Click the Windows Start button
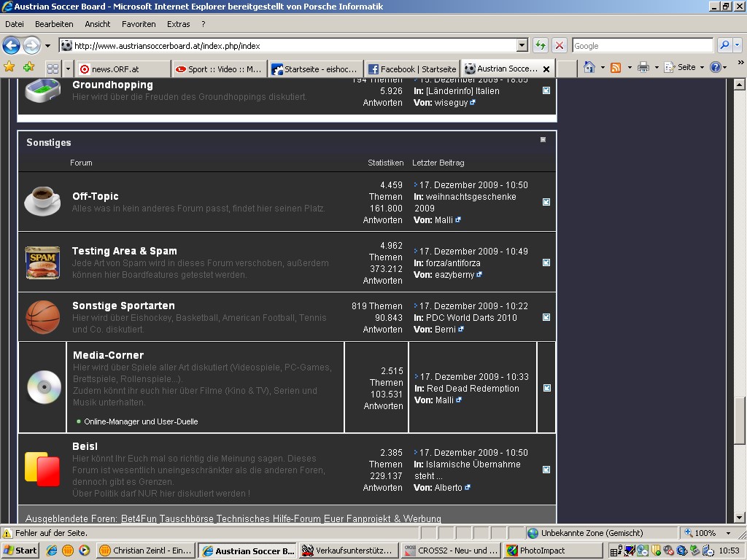The height and width of the screenshot is (560, 747). pos(20,551)
